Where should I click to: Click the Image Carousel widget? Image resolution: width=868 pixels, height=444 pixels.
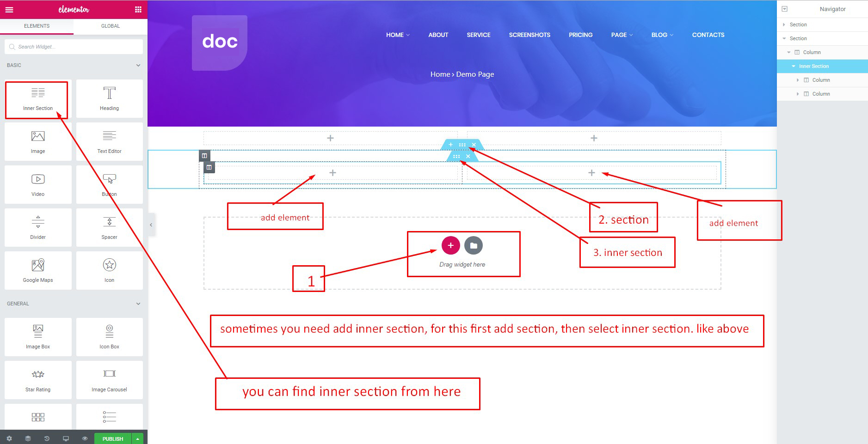pyautogui.click(x=110, y=380)
